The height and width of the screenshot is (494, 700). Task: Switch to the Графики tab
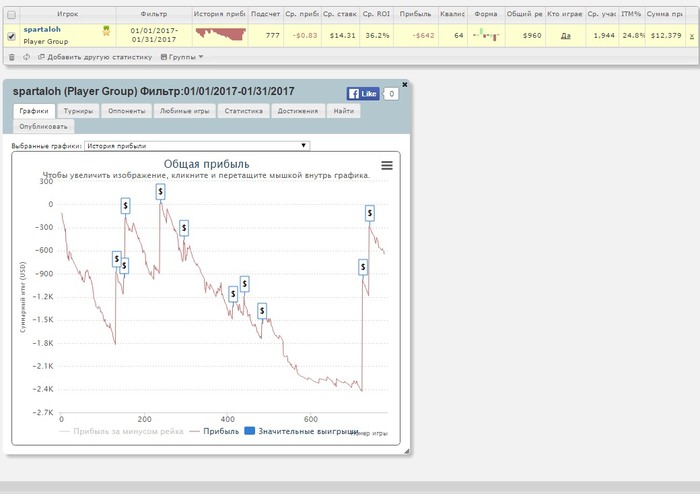click(x=34, y=111)
